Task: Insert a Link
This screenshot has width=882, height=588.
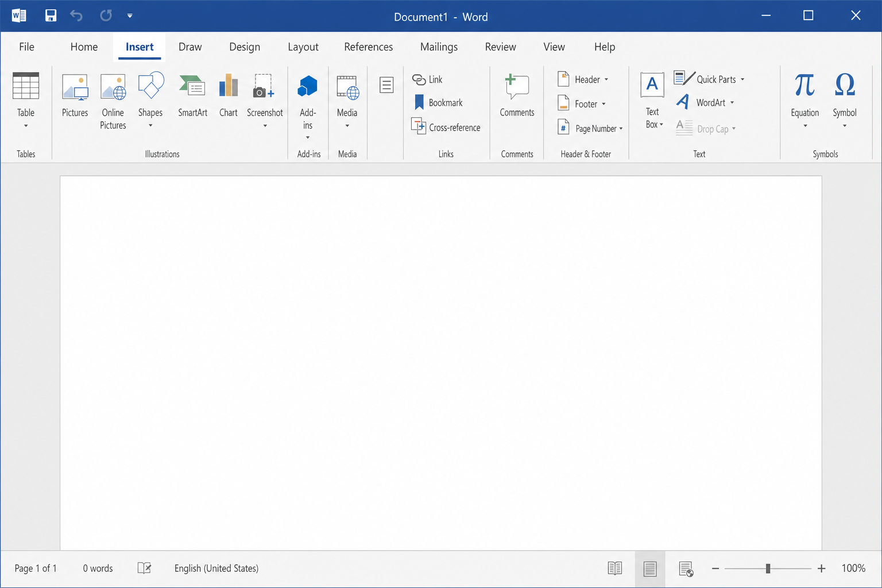Action: coord(427,79)
